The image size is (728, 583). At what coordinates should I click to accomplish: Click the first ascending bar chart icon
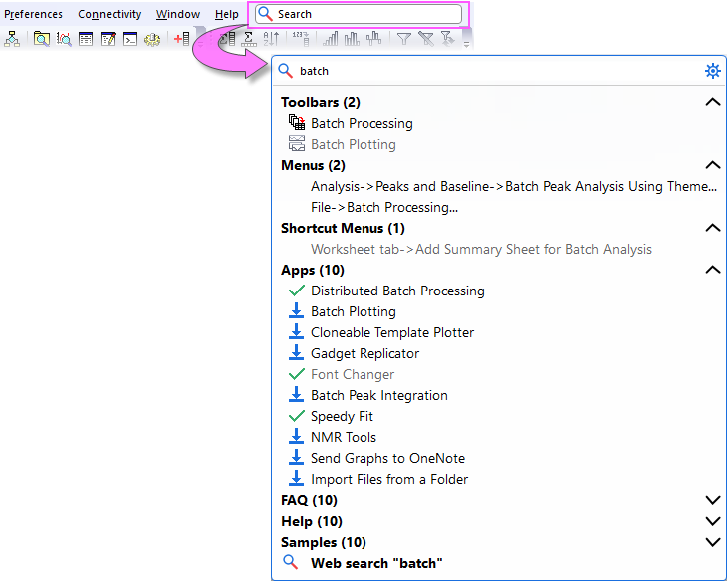(x=331, y=39)
